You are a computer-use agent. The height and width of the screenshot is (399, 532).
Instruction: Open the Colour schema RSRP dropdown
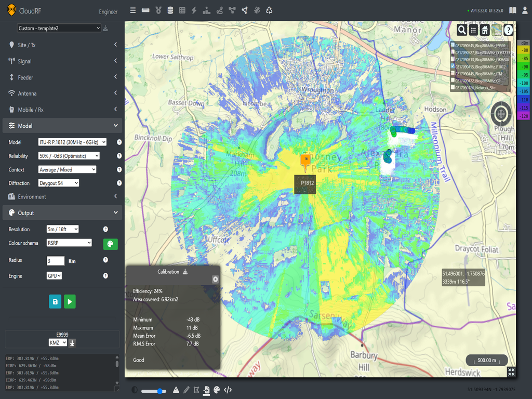pyautogui.click(x=69, y=243)
